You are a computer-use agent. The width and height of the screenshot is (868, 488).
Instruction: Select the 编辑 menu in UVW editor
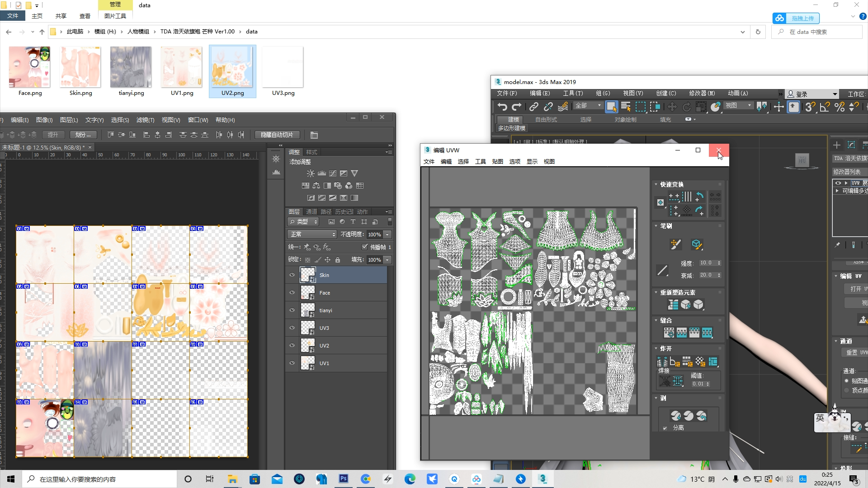[x=446, y=161]
